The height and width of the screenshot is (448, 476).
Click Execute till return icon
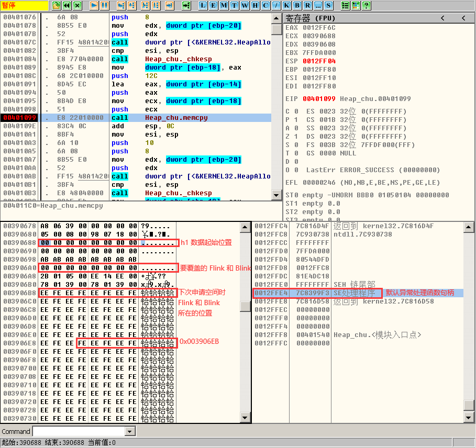pos(169,5)
